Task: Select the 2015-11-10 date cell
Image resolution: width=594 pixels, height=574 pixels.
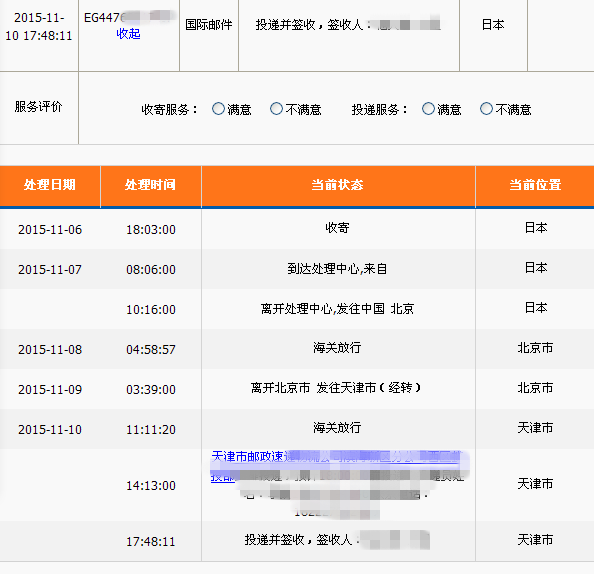Action: [50, 430]
